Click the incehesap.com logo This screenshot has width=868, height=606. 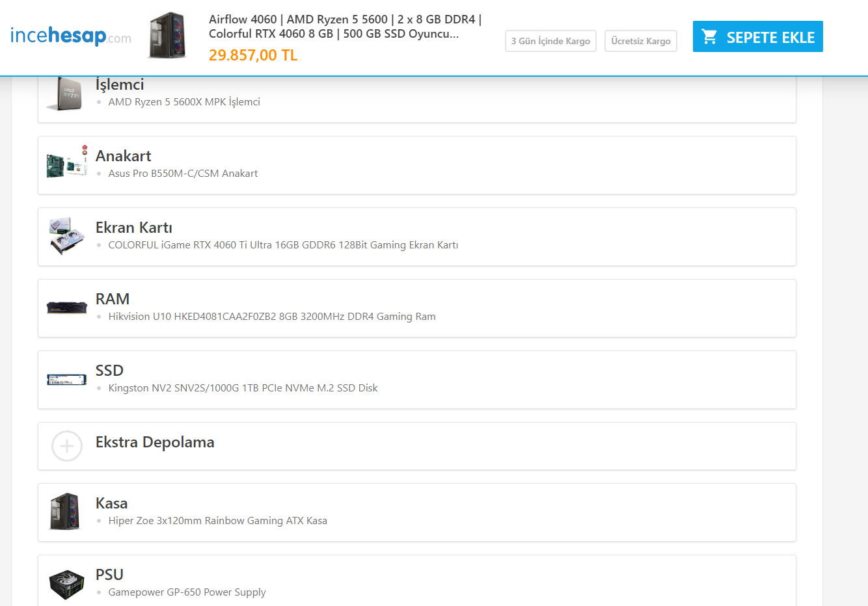click(70, 36)
